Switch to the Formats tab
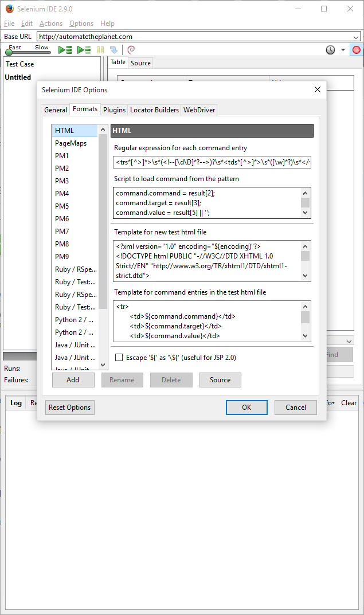Screen dimensions: 364x615 85,109
